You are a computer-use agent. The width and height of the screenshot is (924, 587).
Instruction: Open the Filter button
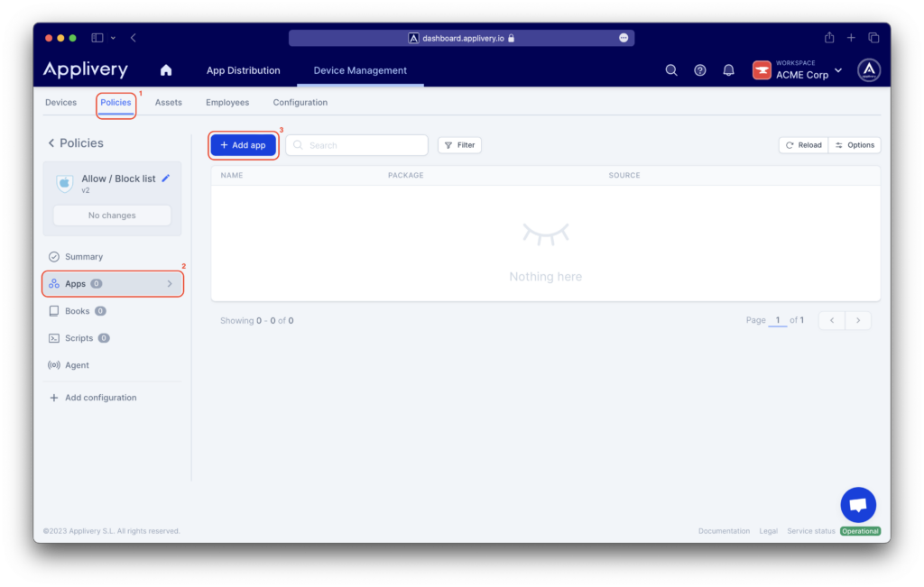459,145
